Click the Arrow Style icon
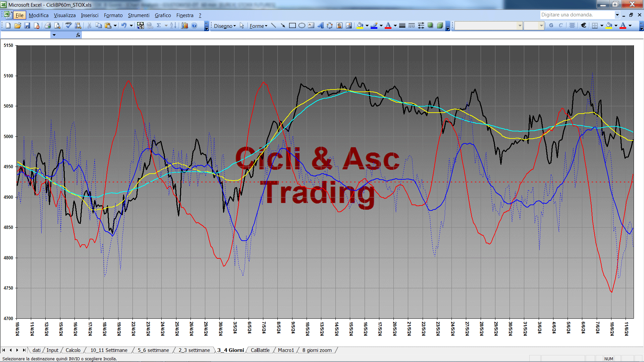 [421, 25]
